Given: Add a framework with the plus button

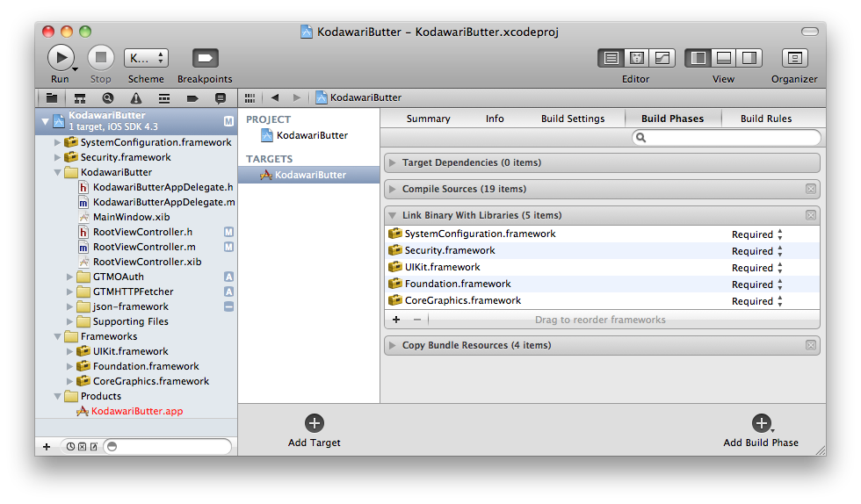Looking at the screenshot, I should [396, 320].
